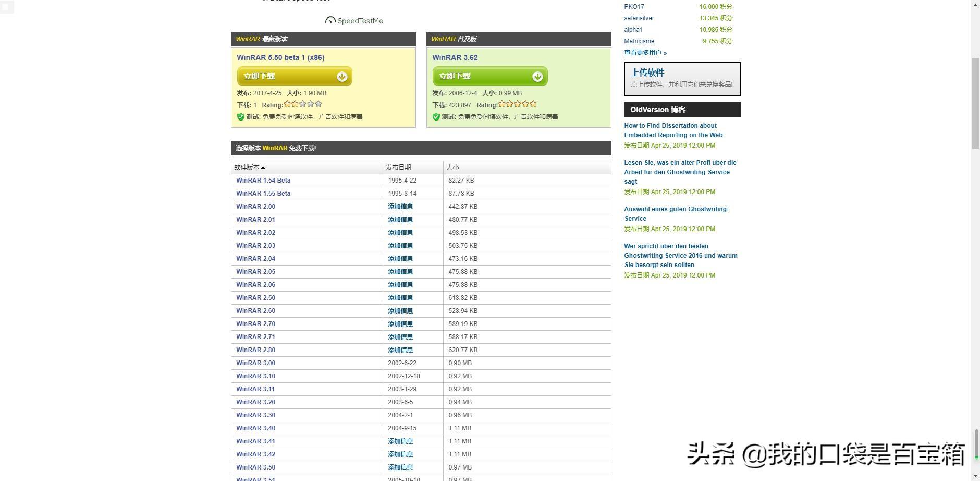The height and width of the screenshot is (481, 980).
Task: Open WinRAR 2.06 version link
Action: click(255, 285)
